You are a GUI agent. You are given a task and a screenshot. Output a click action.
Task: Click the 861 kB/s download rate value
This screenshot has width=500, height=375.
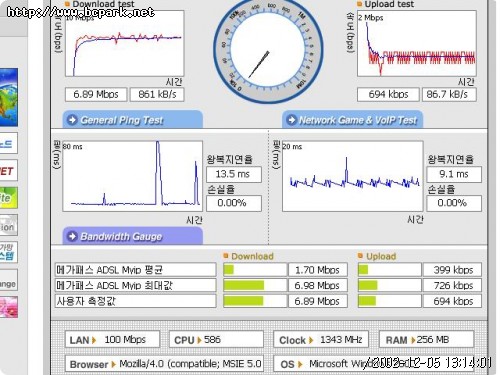(157, 94)
